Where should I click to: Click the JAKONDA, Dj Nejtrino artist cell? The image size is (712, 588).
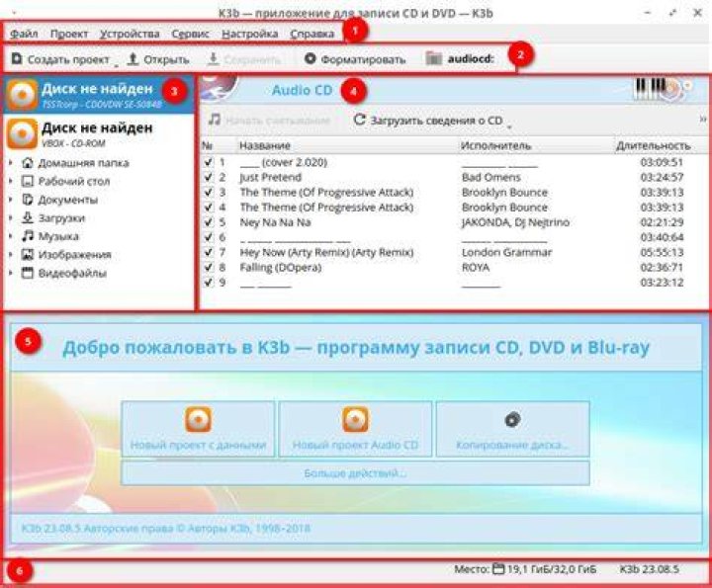[x=515, y=222]
